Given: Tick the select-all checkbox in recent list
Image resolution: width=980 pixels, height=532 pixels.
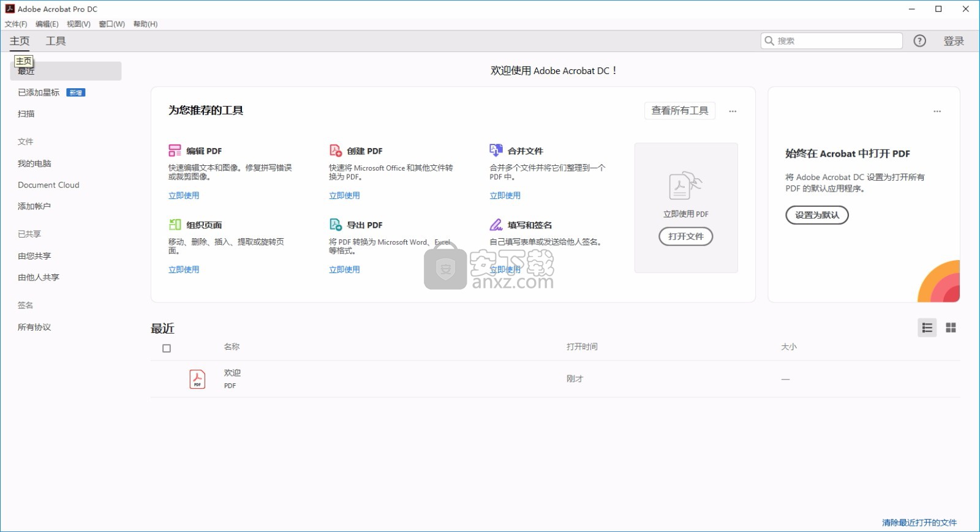Looking at the screenshot, I should pyautogui.click(x=167, y=348).
